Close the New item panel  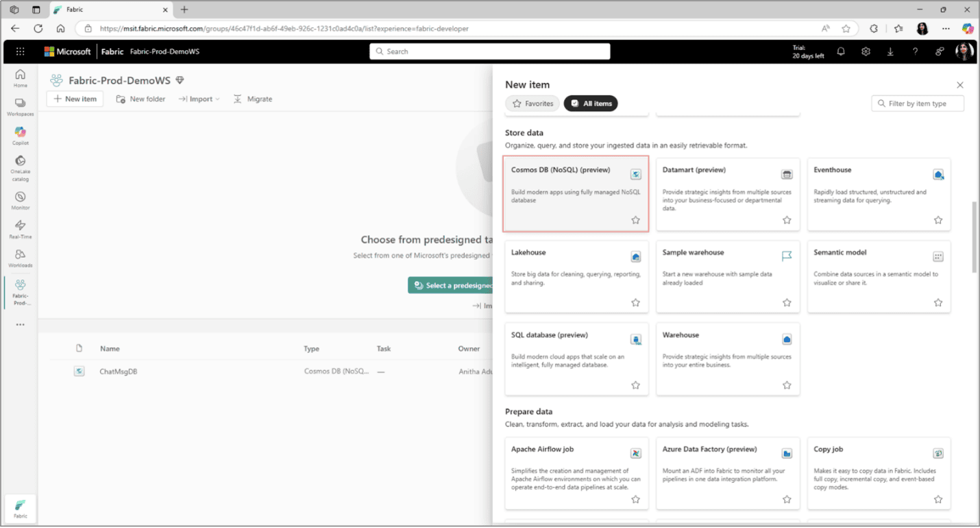click(x=960, y=85)
